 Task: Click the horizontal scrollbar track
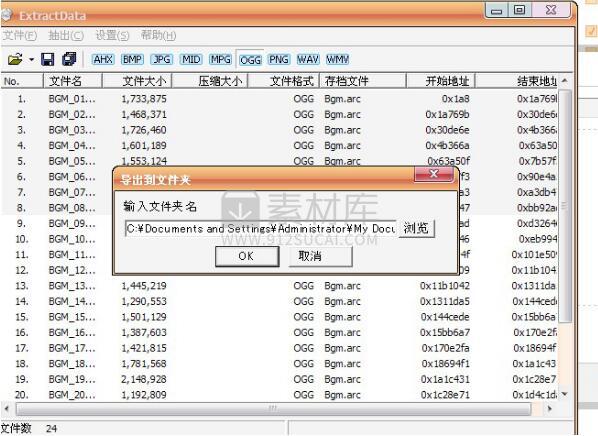(x=273, y=409)
